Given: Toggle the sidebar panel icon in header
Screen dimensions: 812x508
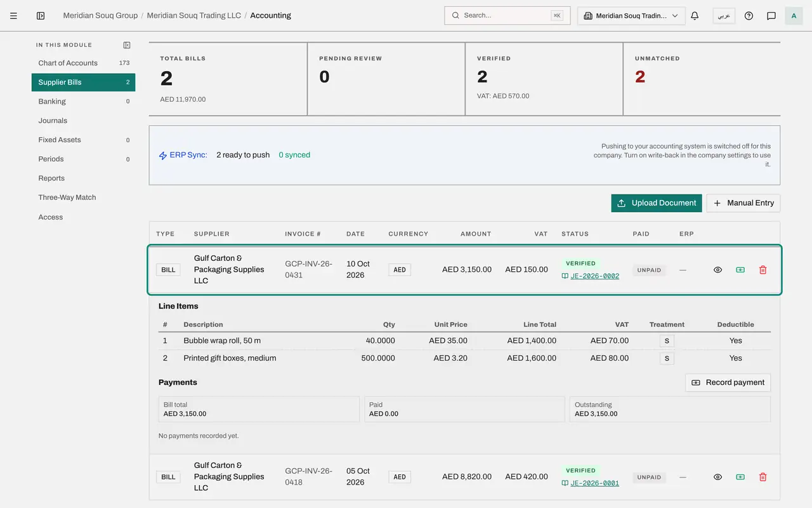Looking at the screenshot, I should [x=41, y=15].
